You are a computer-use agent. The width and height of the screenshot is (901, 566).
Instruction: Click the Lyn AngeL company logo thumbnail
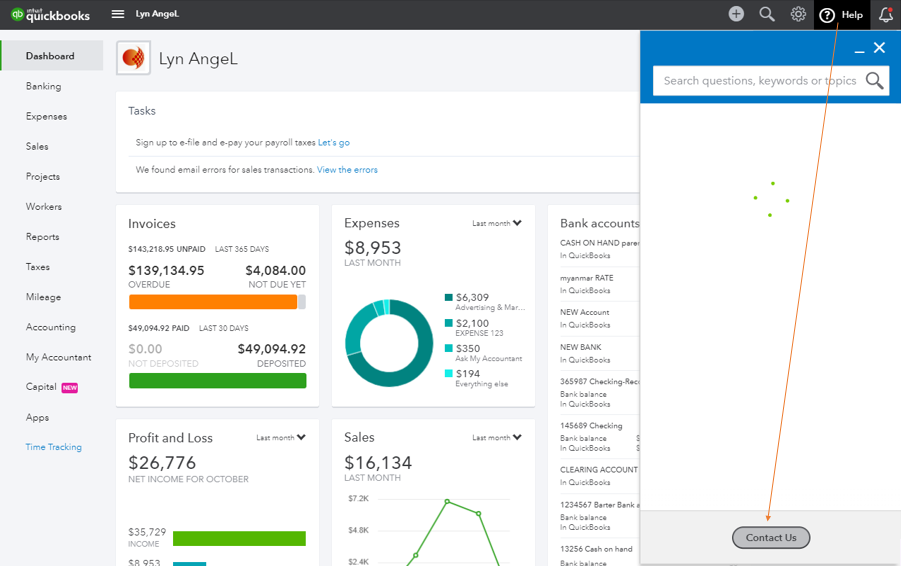pos(133,57)
